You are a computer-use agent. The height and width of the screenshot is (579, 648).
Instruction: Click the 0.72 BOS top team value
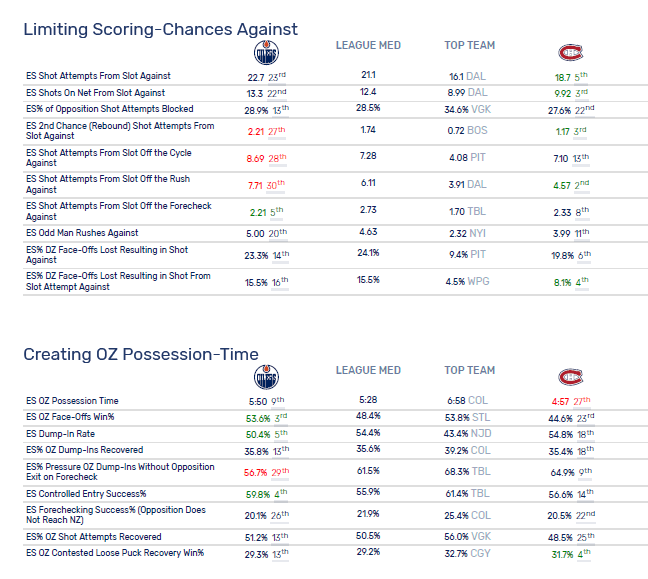[468, 131]
